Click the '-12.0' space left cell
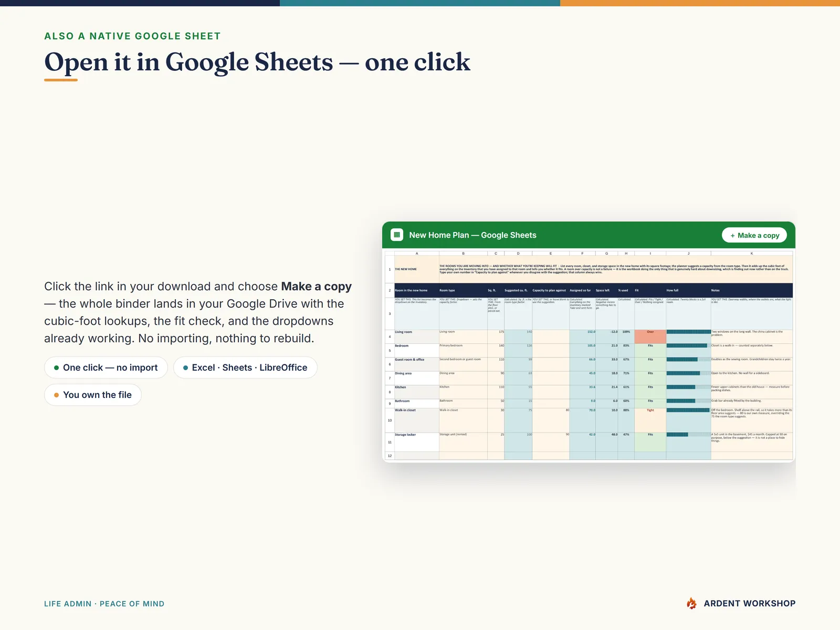The image size is (840, 630). pyautogui.click(x=606, y=337)
